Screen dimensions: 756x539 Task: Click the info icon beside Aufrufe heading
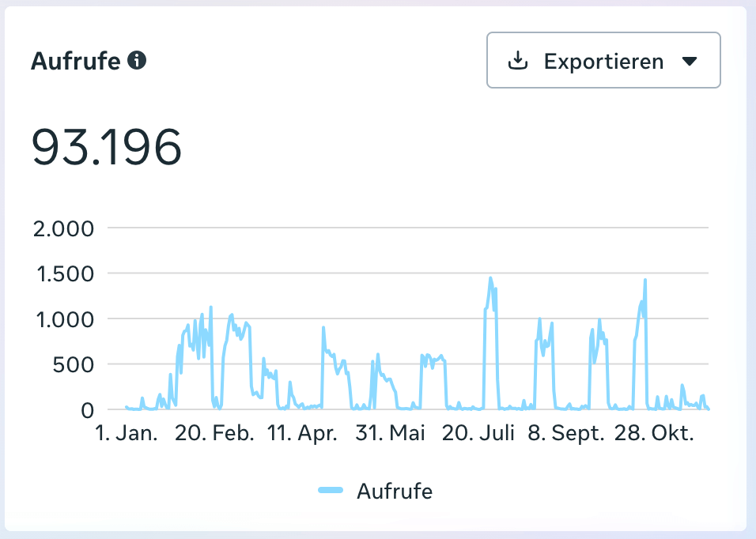point(138,61)
